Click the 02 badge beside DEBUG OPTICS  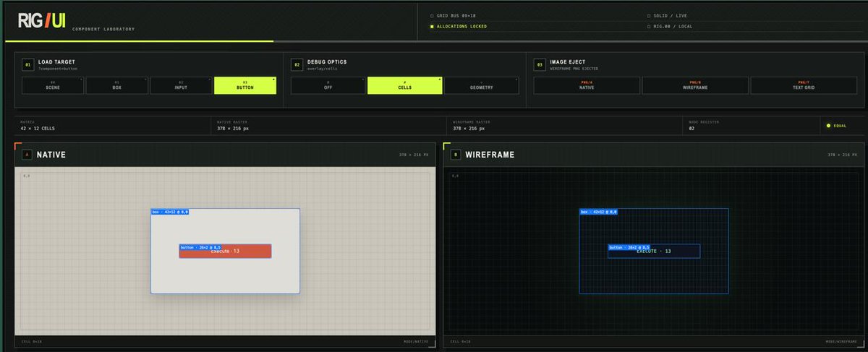click(297, 64)
